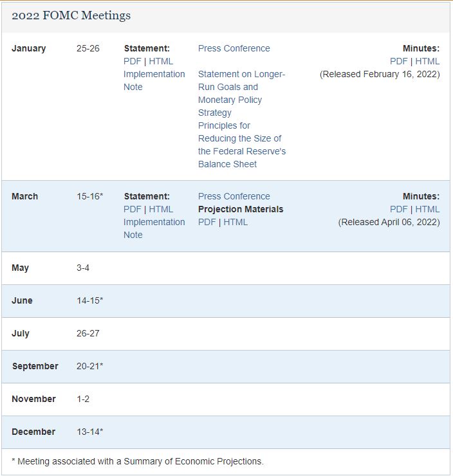The width and height of the screenshot is (453, 476).
Task: Select the '25-26' meeting date
Action: click(x=88, y=49)
